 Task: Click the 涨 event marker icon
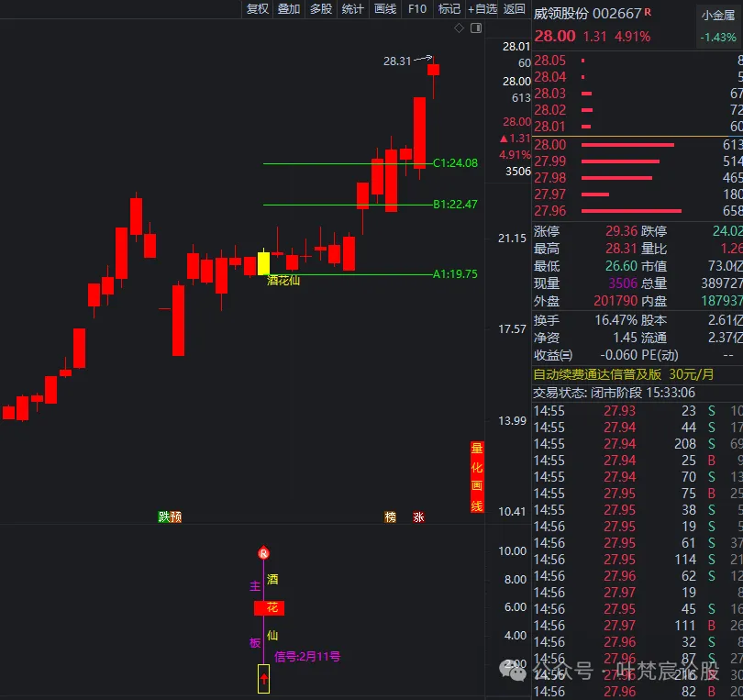[x=418, y=517]
